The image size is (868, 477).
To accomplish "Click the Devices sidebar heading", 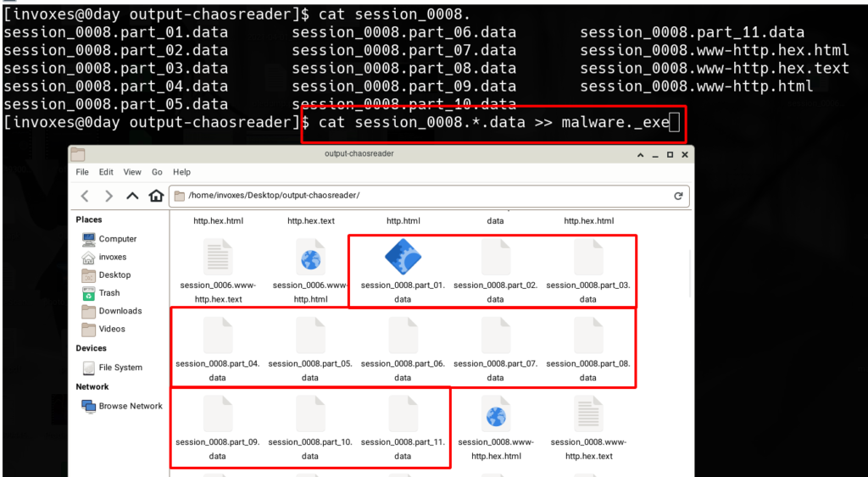I will (x=92, y=348).
